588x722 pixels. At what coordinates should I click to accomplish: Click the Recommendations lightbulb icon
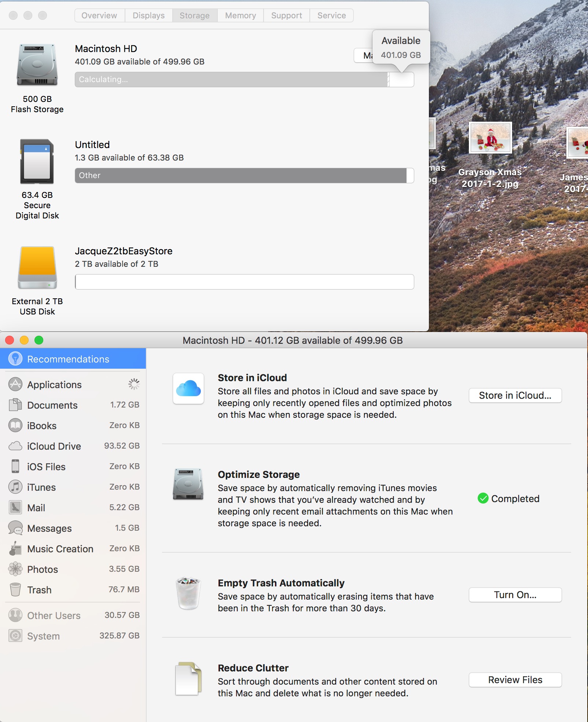click(15, 359)
